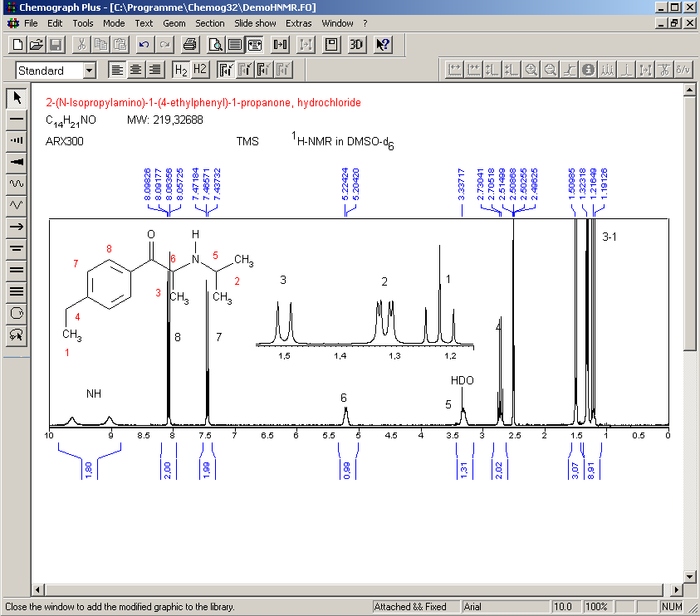Click the horizontal scrollbar left arrow

(x=37, y=589)
